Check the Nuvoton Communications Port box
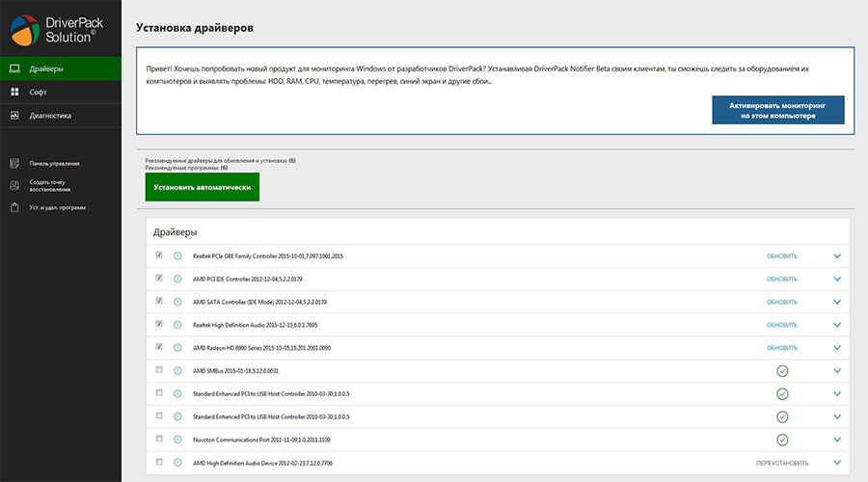 click(159, 439)
